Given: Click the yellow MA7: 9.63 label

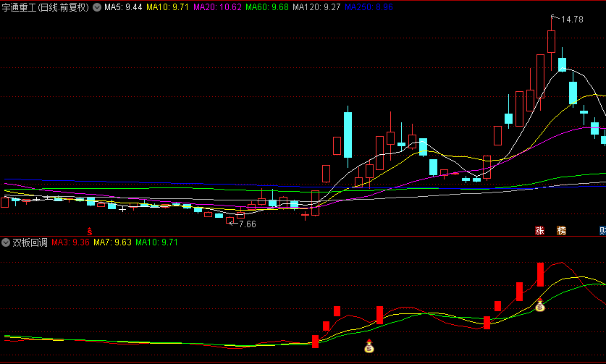Looking at the screenshot, I should (x=112, y=242).
